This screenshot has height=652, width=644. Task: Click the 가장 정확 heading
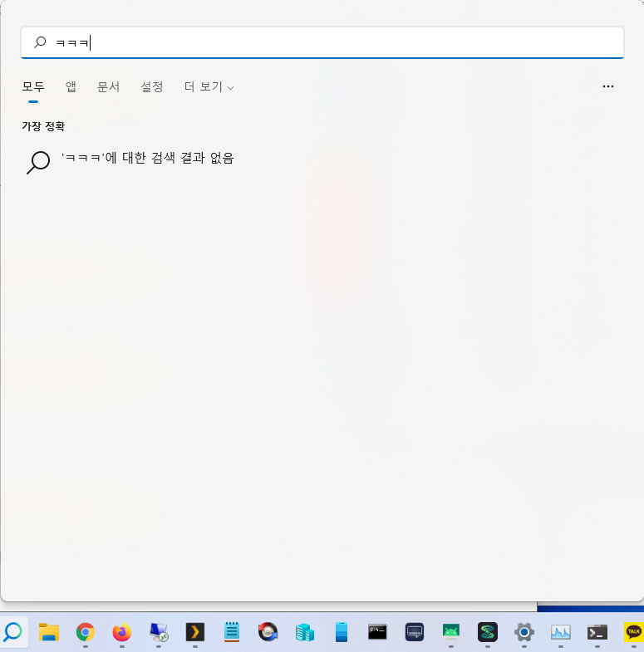pyautogui.click(x=43, y=126)
